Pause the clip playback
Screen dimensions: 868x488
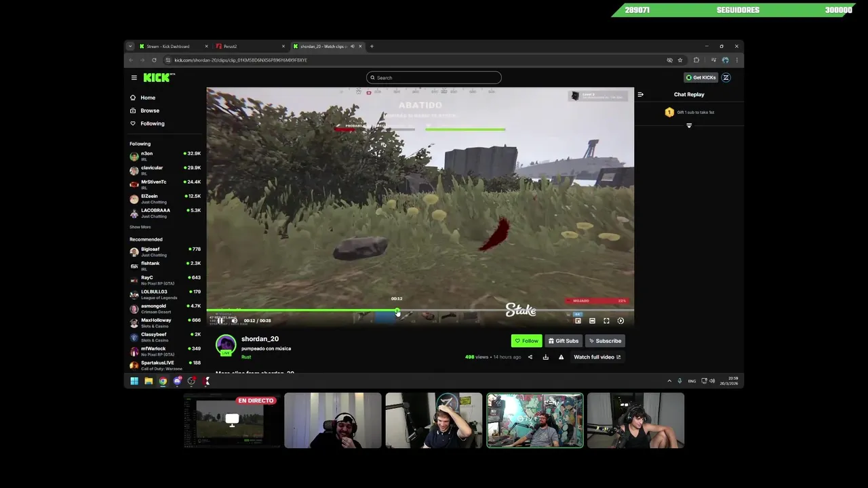tap(220, 321)
